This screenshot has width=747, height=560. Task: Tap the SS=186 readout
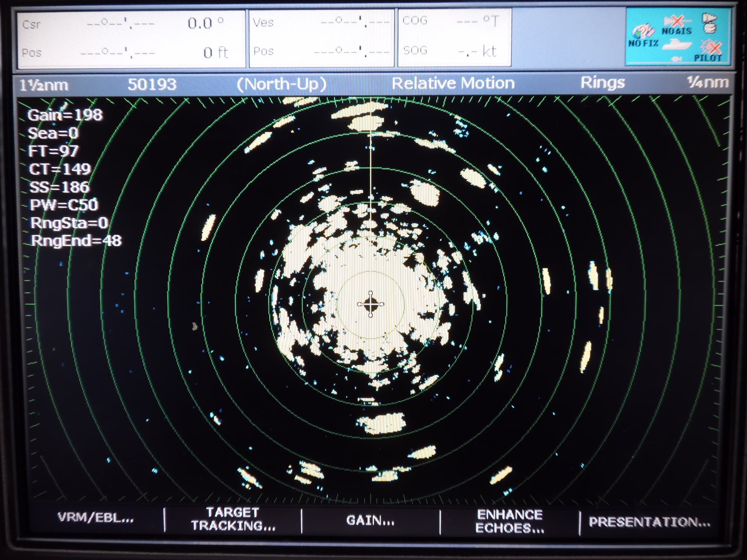pyautogui.click(x=59, y=187)
